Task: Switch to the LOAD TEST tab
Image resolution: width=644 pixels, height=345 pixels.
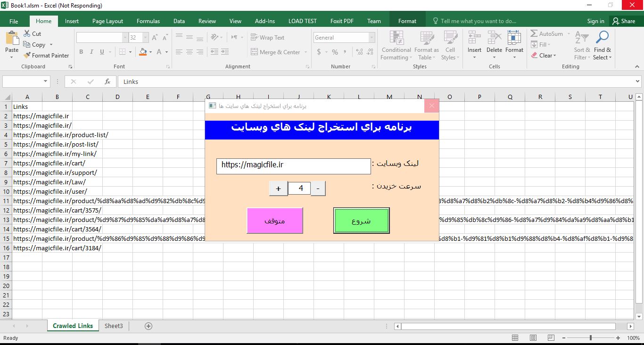Action: (303, 21)
